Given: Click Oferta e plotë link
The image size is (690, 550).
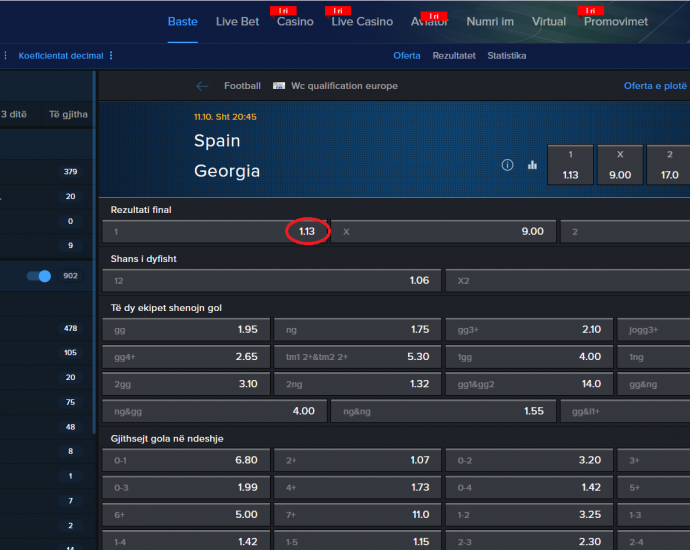Looking at the screenshot, I should [655, 86].
